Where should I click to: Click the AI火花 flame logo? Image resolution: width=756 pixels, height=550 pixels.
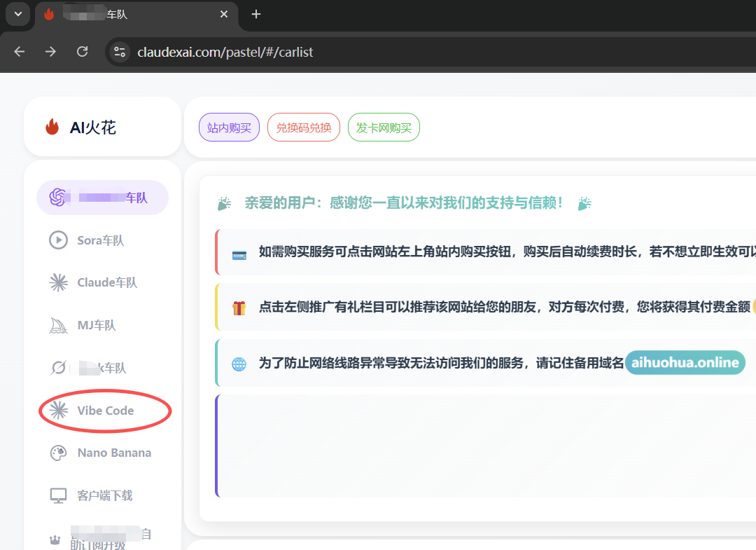click(x=52, y=127)
